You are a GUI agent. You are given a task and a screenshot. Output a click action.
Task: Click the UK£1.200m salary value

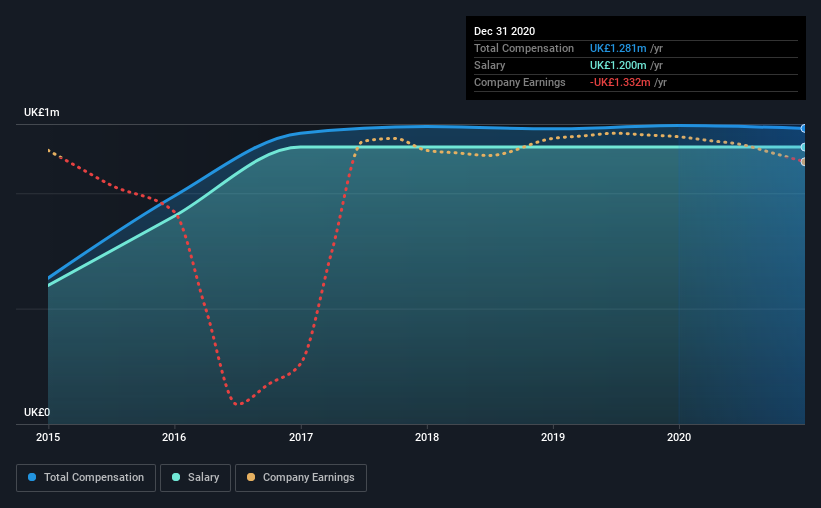618,65
